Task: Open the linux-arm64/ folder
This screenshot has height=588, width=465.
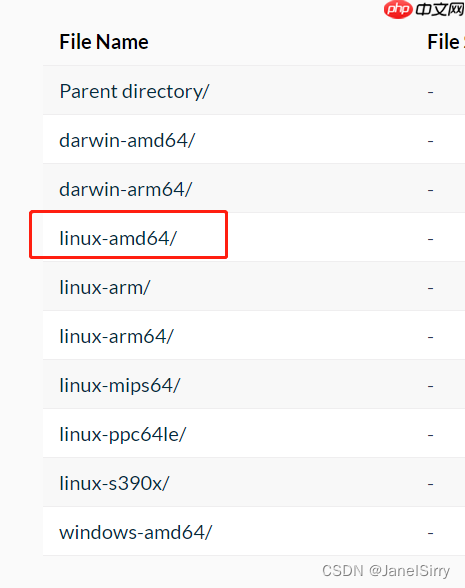Action: (116, 336)
